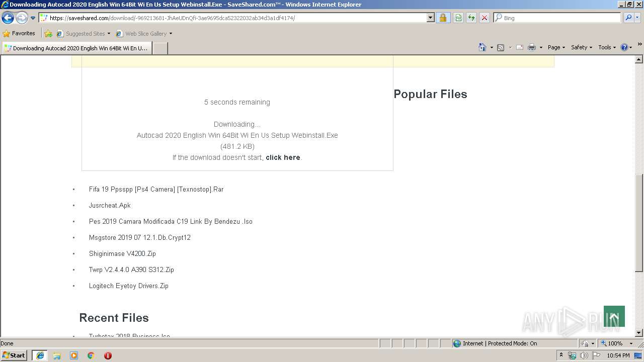Open the Safety menu
Viewport: 644px width, 362px height.
(582, 47)
